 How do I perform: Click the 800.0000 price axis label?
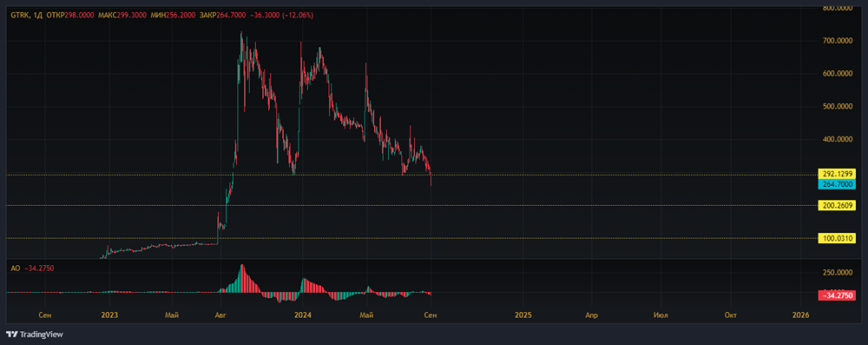click(838, 8)
